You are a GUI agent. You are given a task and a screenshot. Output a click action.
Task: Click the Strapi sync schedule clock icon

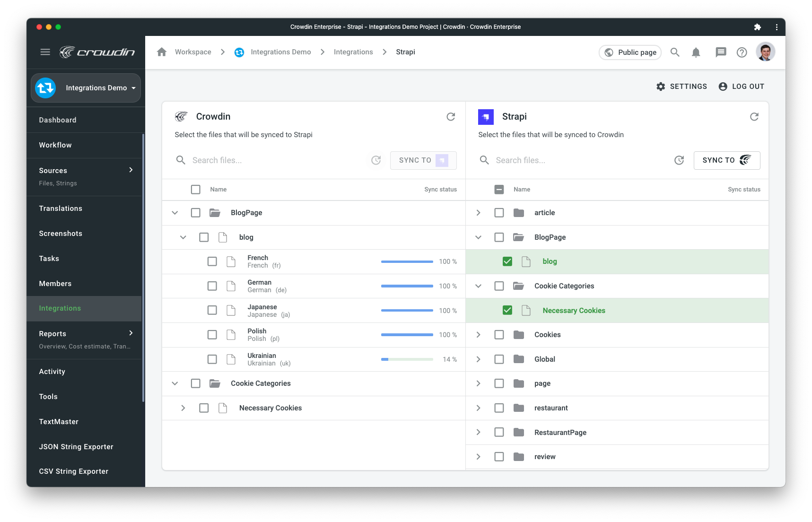679,160
